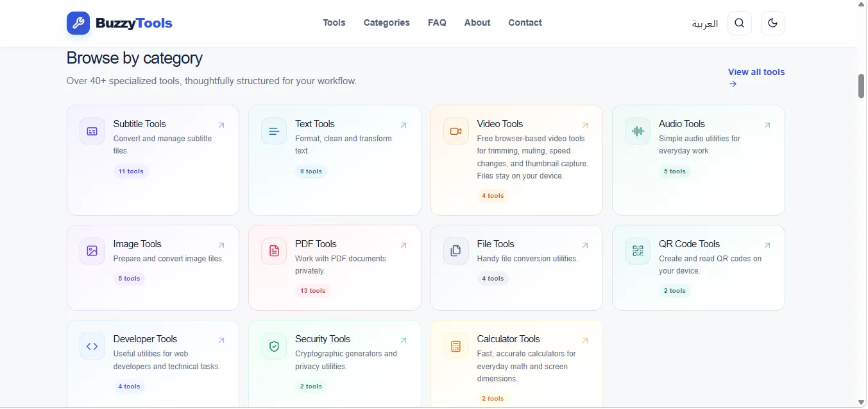Click "Browse by category" heading

tap(135, 58)
